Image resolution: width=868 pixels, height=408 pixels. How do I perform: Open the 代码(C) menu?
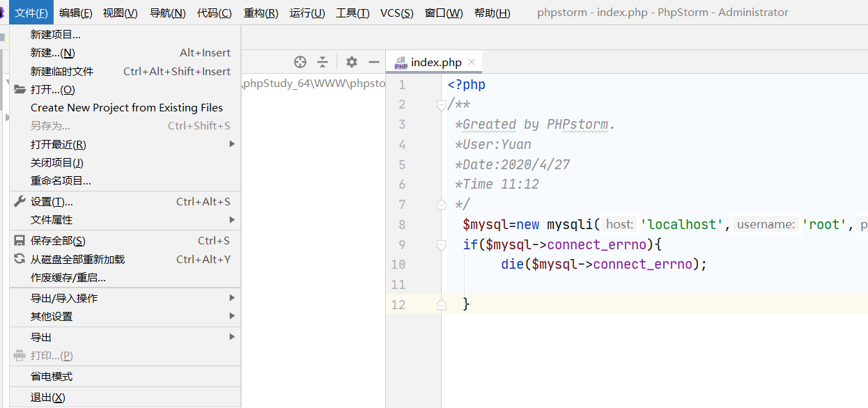(x=215, y=13)
